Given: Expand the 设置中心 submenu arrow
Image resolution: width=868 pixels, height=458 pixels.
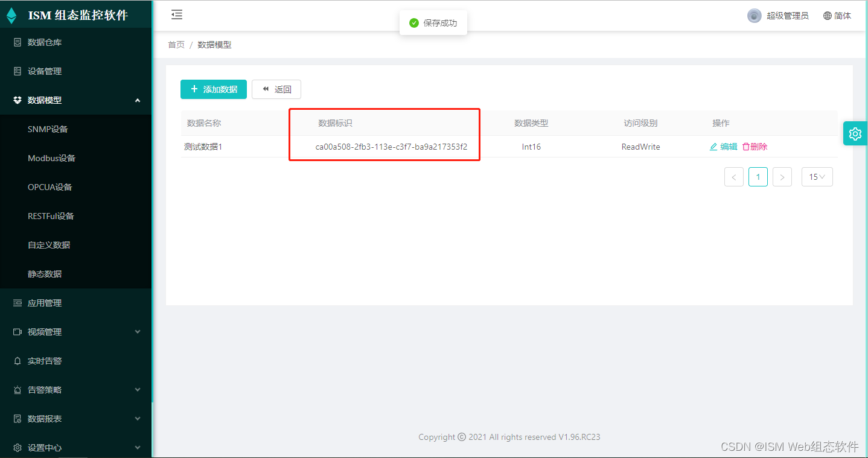Looking at the screenshot, I should click(138, 448).
